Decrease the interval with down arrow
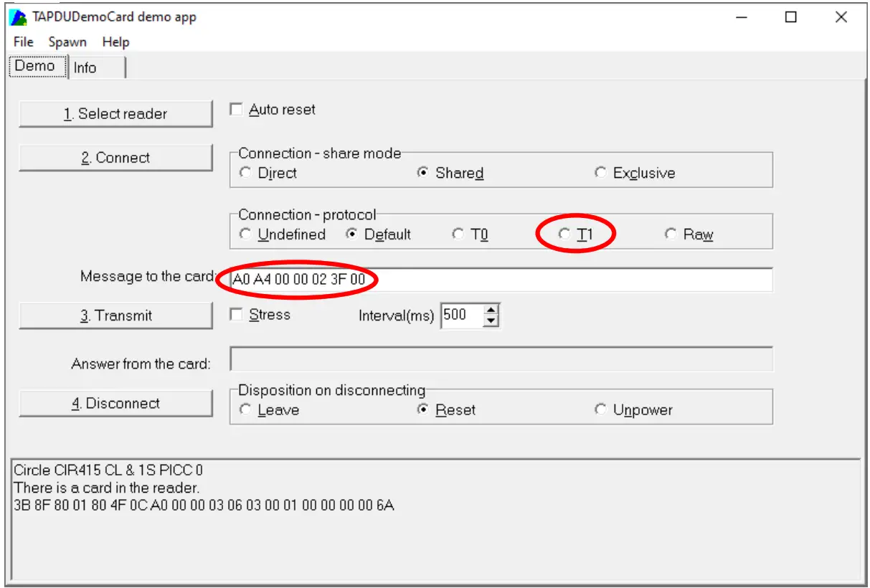 pos(491,321)
